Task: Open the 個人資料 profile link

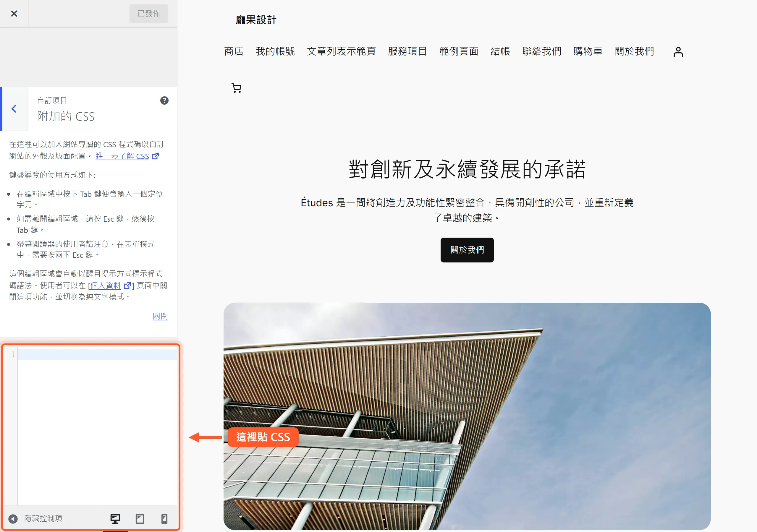Action: [111, 285]
